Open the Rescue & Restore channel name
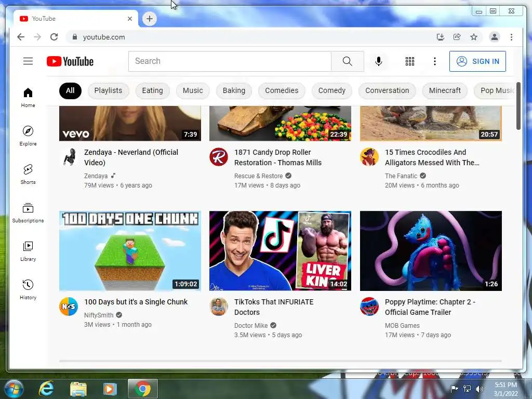Screen dimensions: 532x399 pos(258,176)
